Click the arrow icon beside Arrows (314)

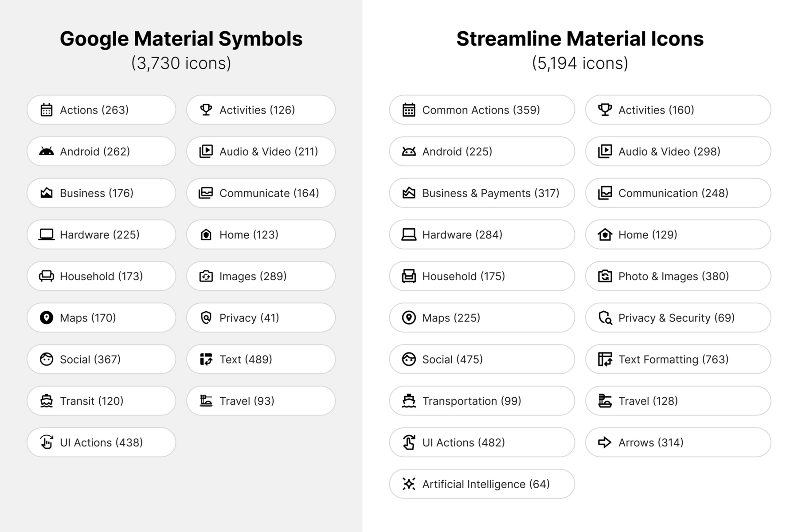[x=605, y=442]
